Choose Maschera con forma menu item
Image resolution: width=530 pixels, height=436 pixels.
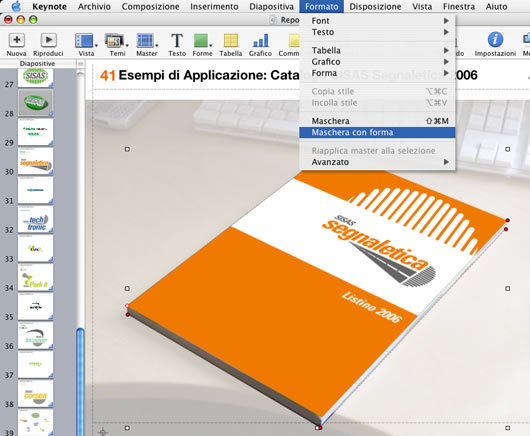pyautogui.click(x=377, y=132)
